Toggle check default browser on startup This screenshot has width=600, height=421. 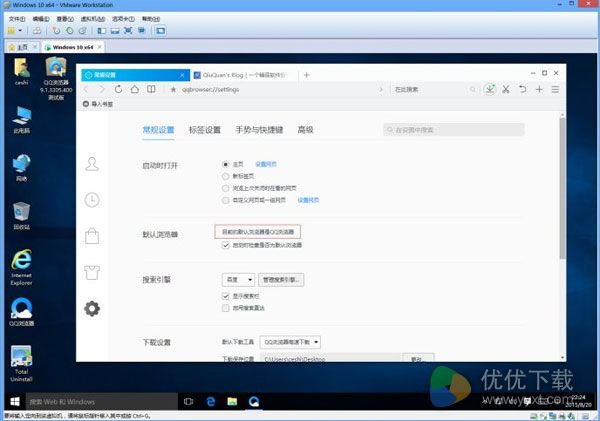(225, 245)
